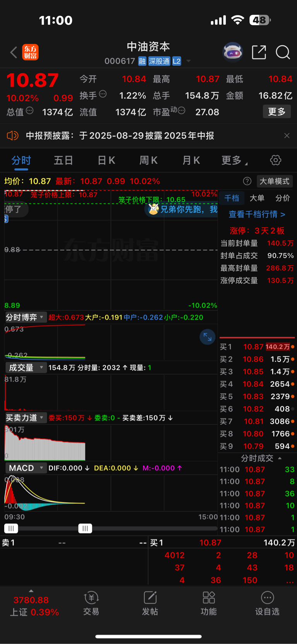This screenshot has width=297, height=644.
Task: Tap the back arrow icon
Action: coord(14,52)
